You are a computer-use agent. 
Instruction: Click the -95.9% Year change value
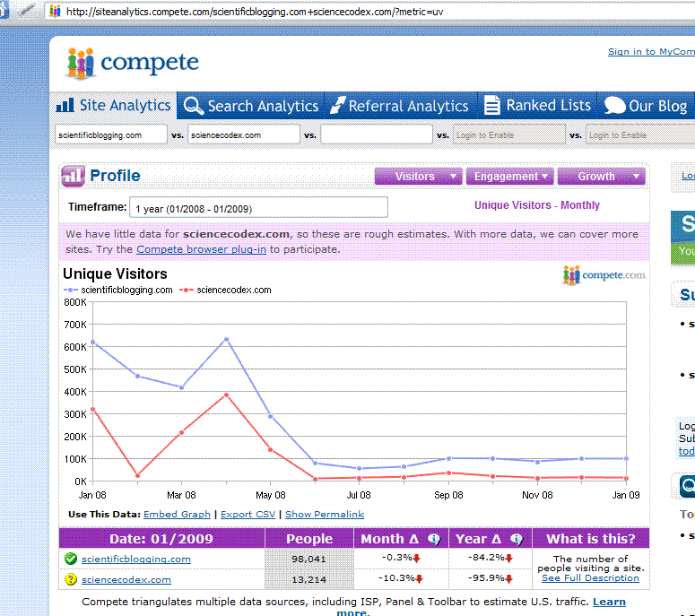[x=487, y=577]
